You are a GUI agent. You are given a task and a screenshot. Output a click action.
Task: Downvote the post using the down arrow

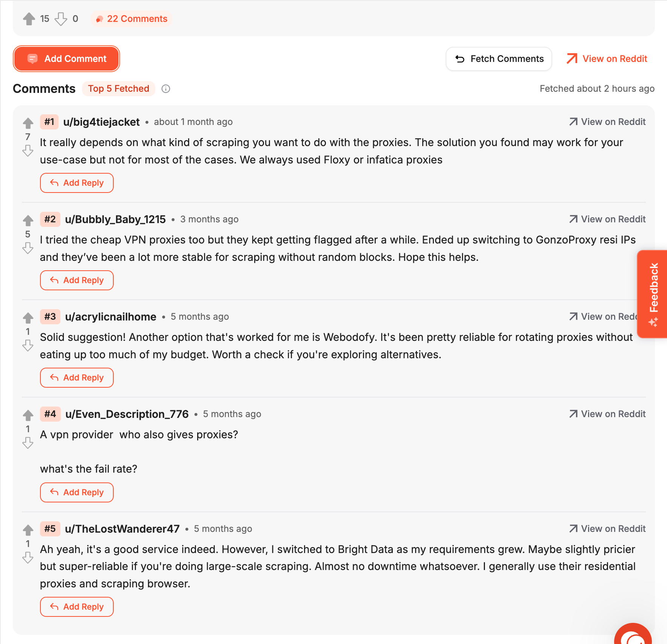click(61, 19)
